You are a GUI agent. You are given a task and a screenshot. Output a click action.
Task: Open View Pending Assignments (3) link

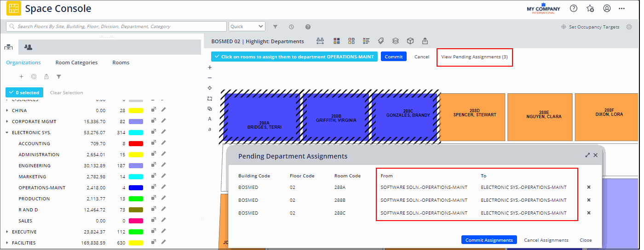pos(474,57)
